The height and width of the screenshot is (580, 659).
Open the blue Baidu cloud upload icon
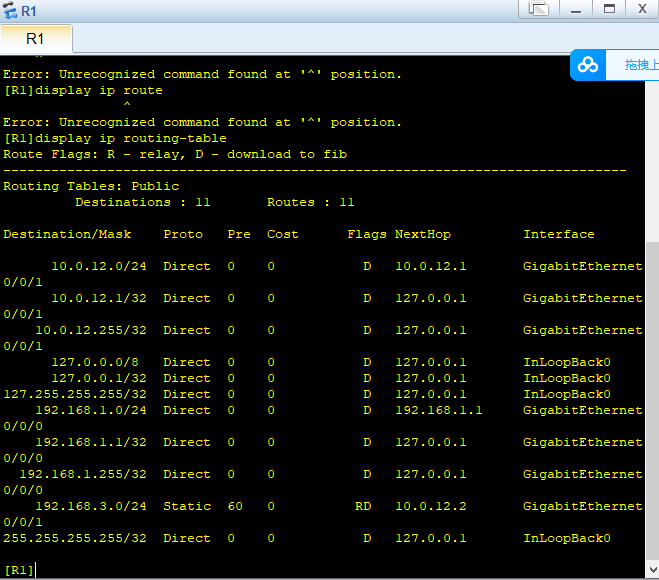(588, 65)
